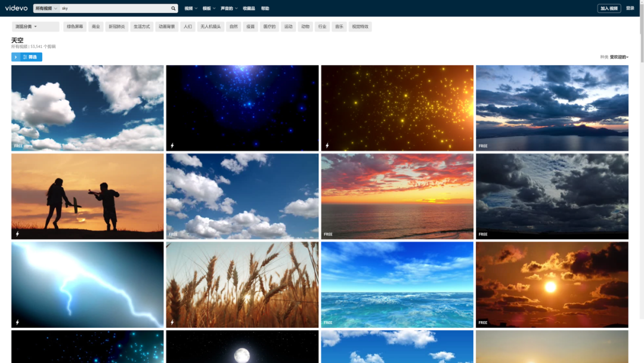Open the second-row puffy clouds thumbnail
Screen dimensions: 644x363
[242, 196]
